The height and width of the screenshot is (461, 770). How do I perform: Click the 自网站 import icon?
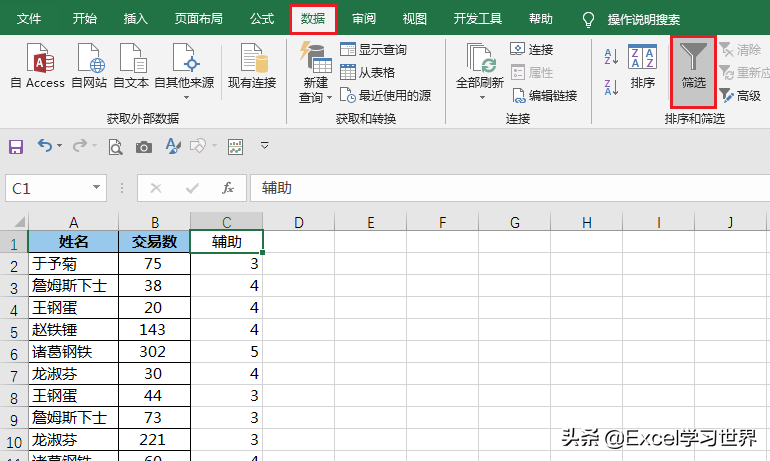pos(89,66)
